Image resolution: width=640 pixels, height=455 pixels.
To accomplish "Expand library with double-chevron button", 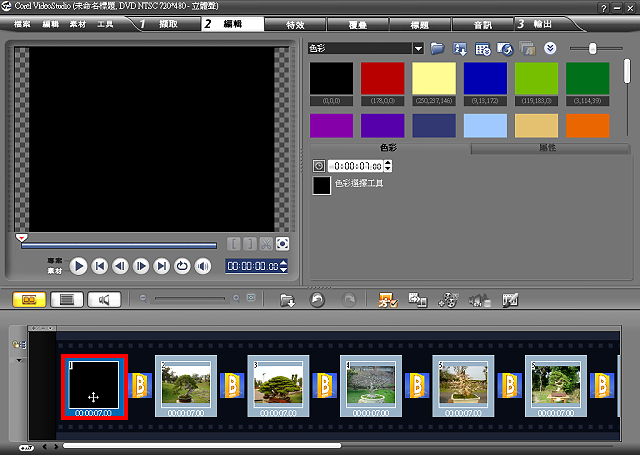I will [550, 49].
